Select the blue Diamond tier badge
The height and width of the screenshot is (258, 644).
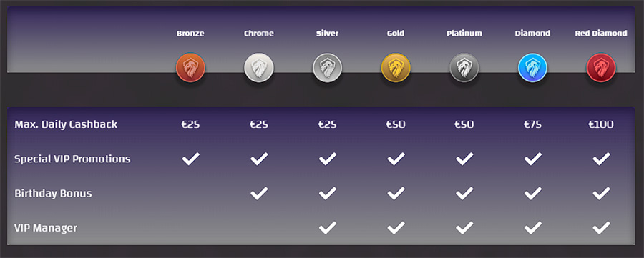532,68
